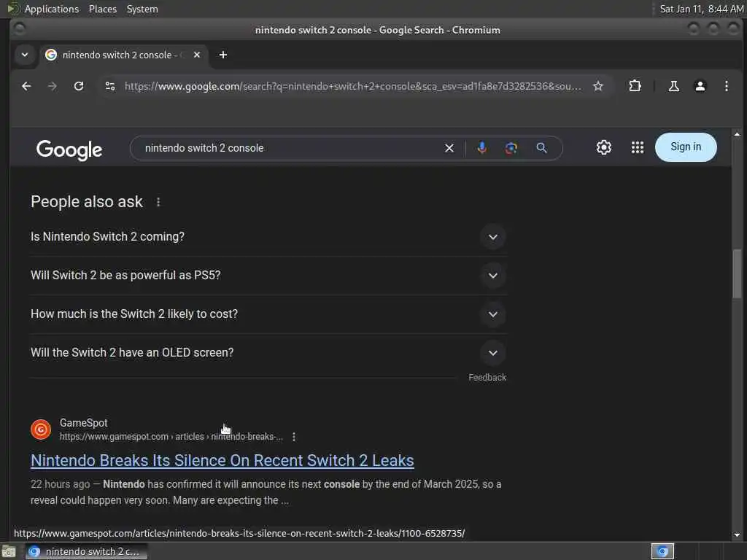The height and width of the screenshot is (560, 747).
Task: Expand "How much is the Switch 2 likely to cost?"
Action: point(268,314)
